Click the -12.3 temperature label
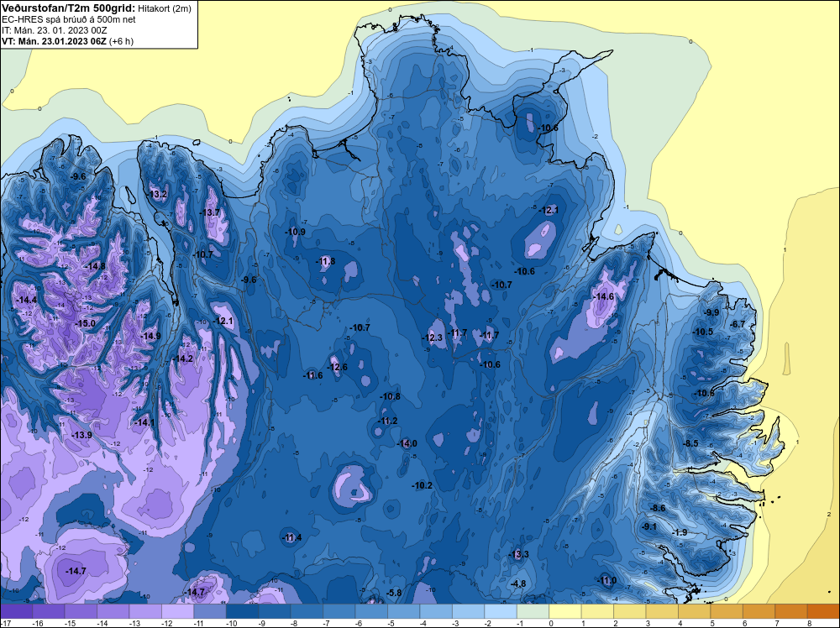840x628 pixels. click(433, 338)
